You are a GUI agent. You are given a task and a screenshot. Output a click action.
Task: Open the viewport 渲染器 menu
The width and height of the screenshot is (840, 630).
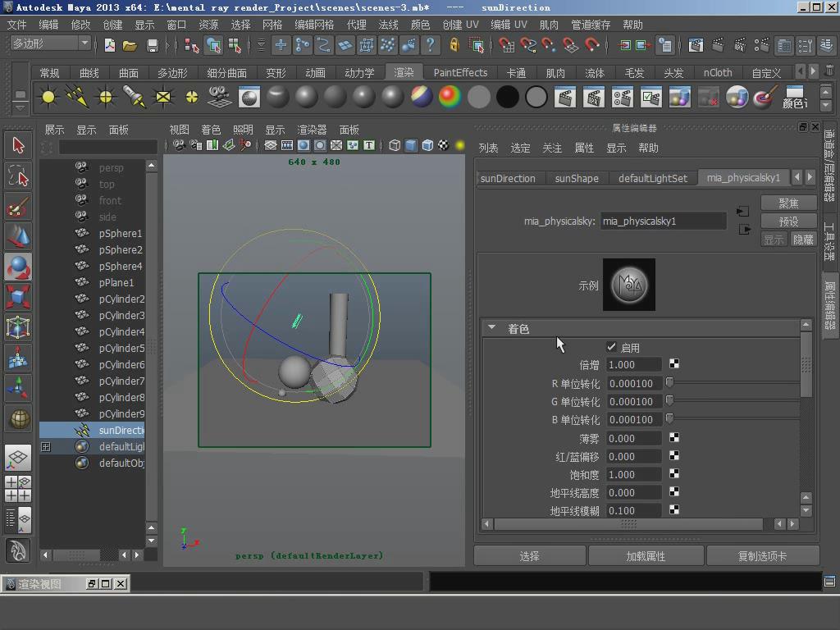coord(312,130)
